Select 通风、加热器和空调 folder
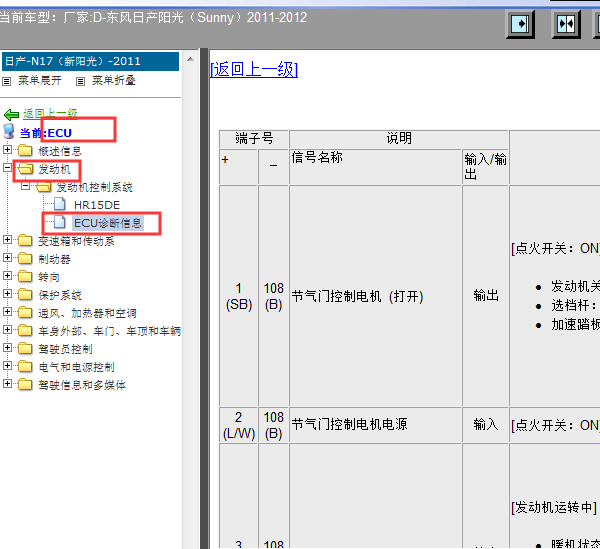Viewport: 600px width, 549px height. 87,313
